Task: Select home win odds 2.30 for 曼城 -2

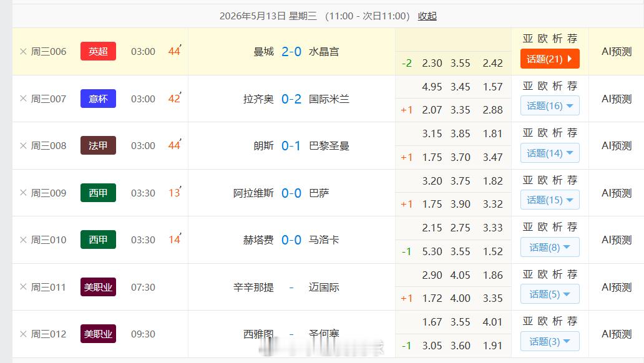Action: pos(432,63)
